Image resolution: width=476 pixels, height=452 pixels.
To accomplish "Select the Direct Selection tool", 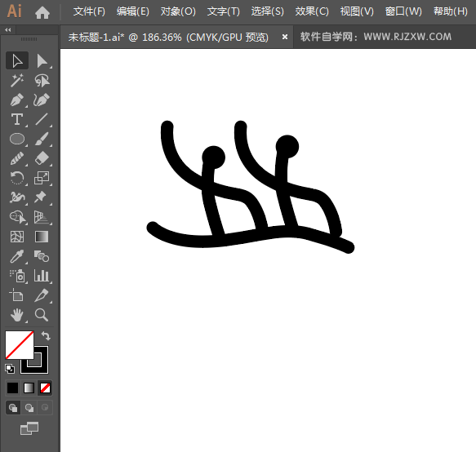I will coord(42,61).
